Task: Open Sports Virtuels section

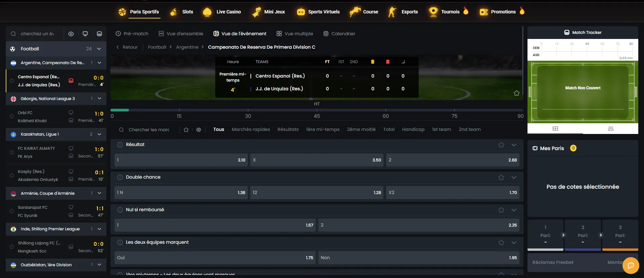Action: coord(318,12)
